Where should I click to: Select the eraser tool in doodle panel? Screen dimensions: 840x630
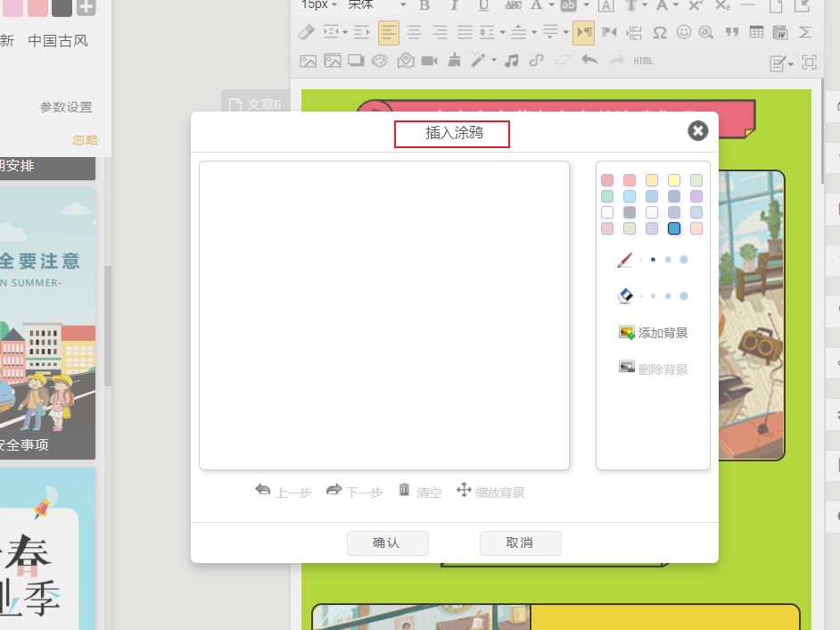pyautogui.click(x=624, y=295)
